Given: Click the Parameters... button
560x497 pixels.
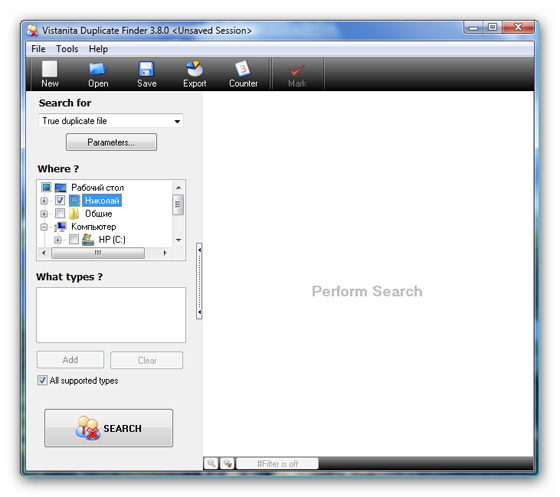Looking at the screenshot, I should point(111,142).
